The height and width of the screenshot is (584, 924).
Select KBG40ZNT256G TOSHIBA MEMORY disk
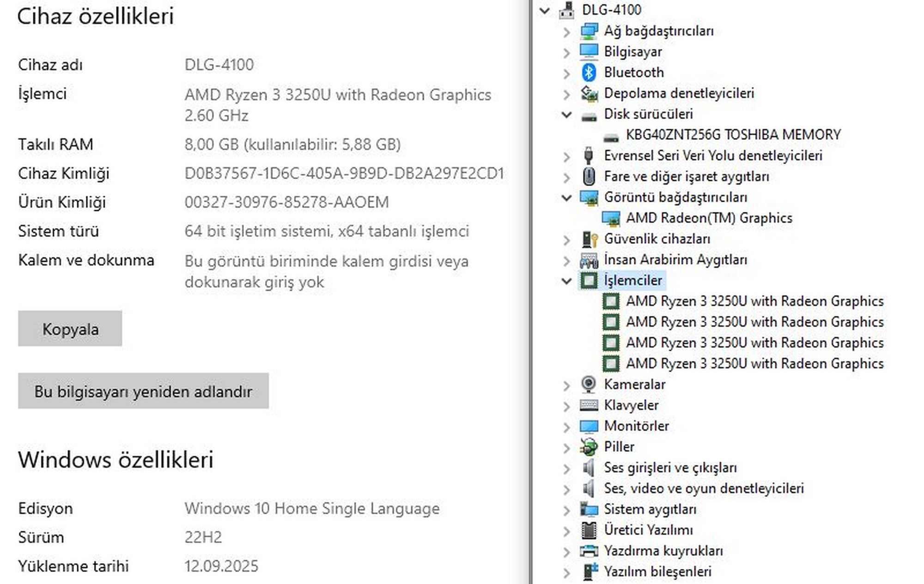tap(733, 135)
